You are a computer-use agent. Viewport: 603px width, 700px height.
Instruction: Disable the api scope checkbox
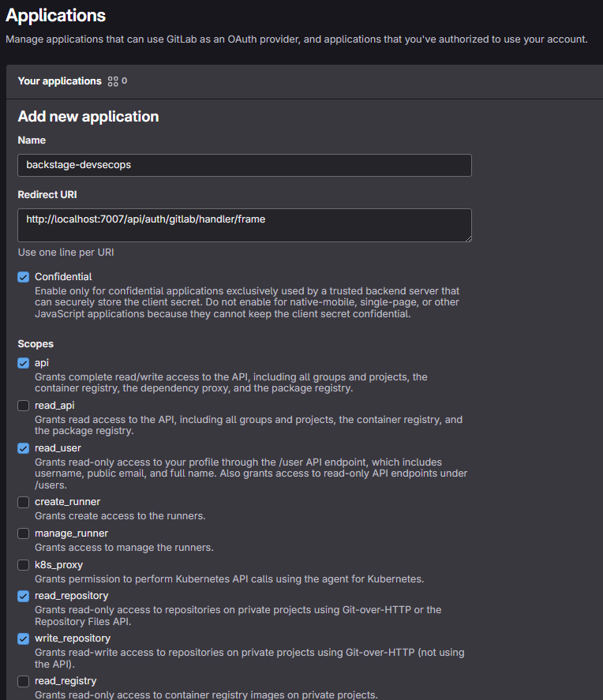click(24, 363)
